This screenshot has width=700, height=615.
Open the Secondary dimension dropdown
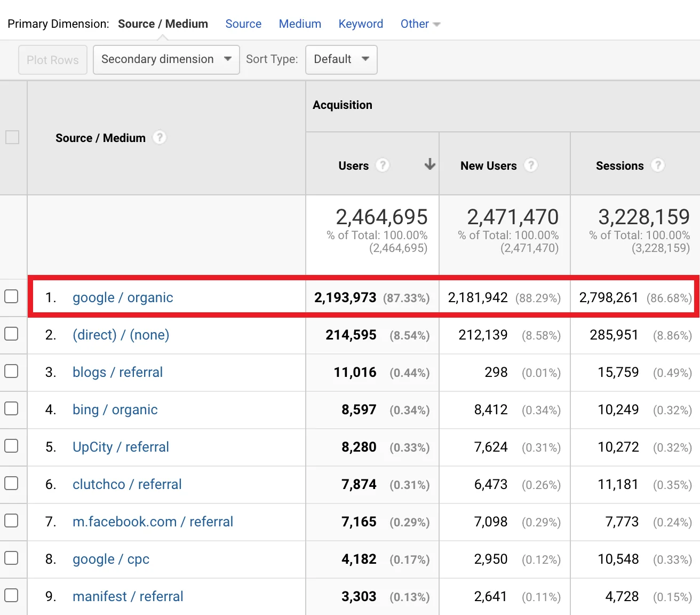[166, 59]
